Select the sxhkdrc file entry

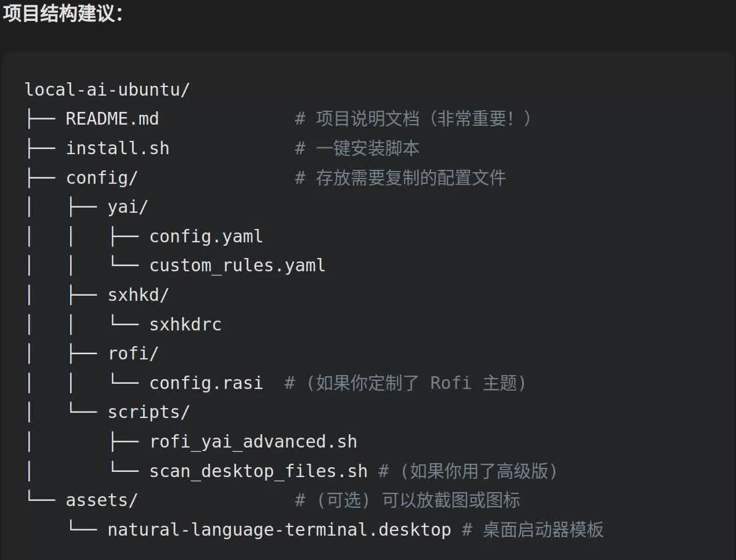tap(185, 325)
